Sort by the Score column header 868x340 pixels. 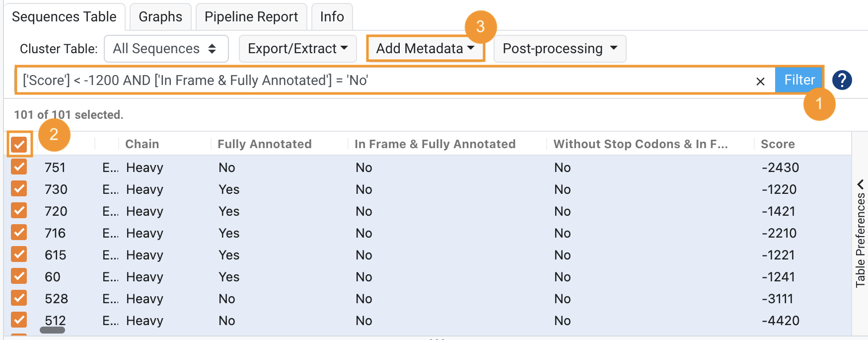tap(778, 144)
